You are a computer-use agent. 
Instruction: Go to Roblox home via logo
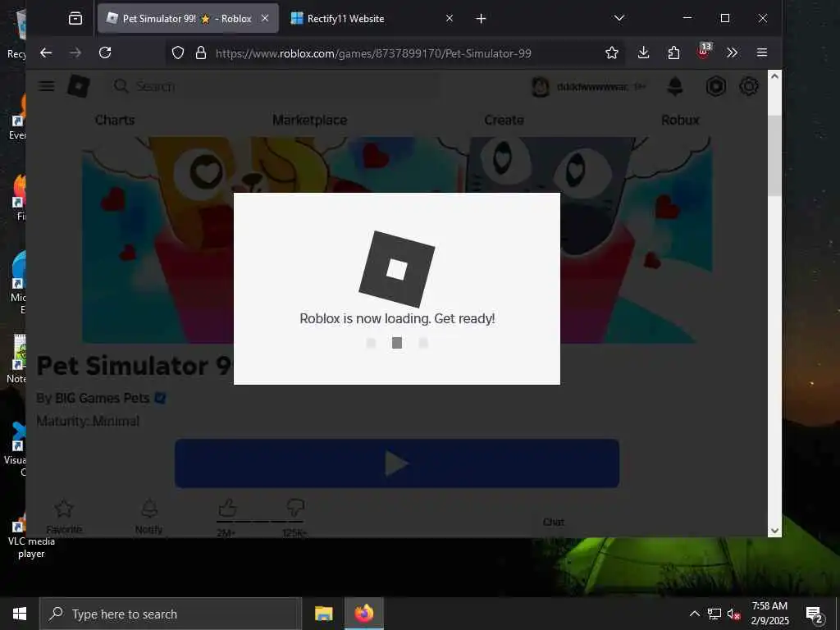pyautogui.click(x=79, y=86)
